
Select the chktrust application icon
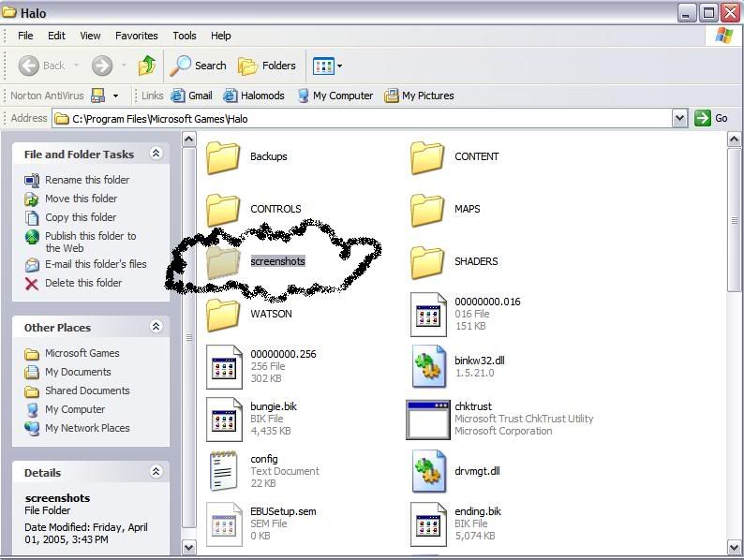pos(428,420)
